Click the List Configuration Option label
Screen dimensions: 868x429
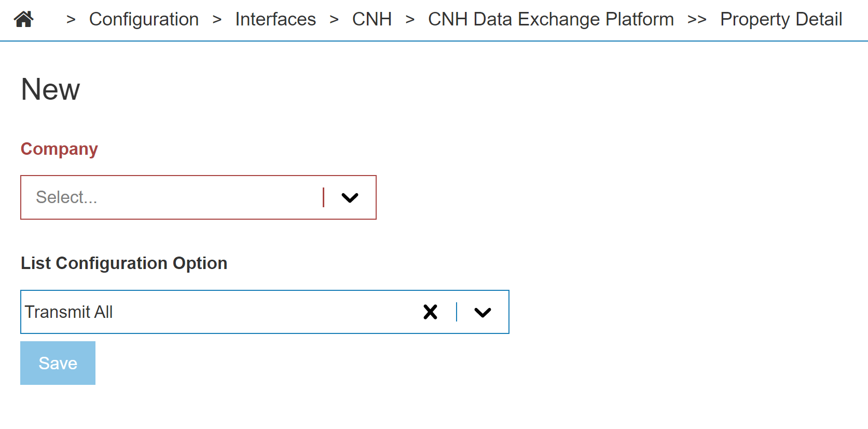(124, 263)
